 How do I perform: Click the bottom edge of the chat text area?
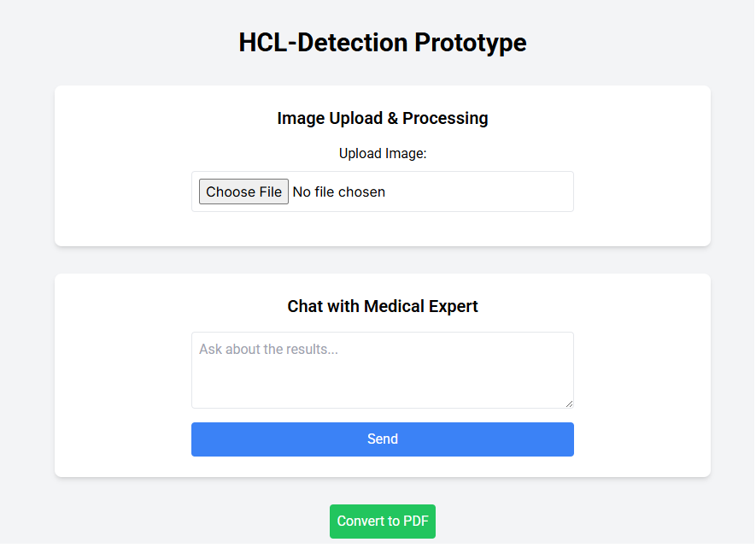click(382, 408)
